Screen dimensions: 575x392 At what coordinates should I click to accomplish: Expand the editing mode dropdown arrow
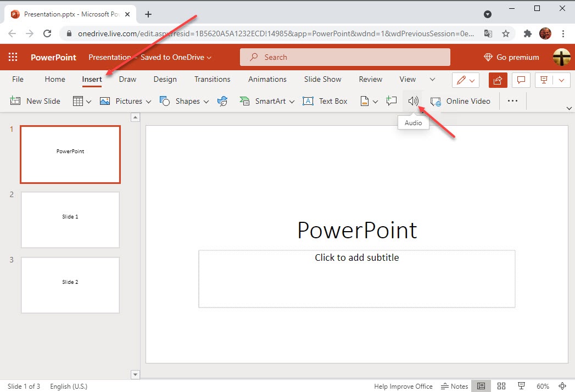tap(472, 81)
